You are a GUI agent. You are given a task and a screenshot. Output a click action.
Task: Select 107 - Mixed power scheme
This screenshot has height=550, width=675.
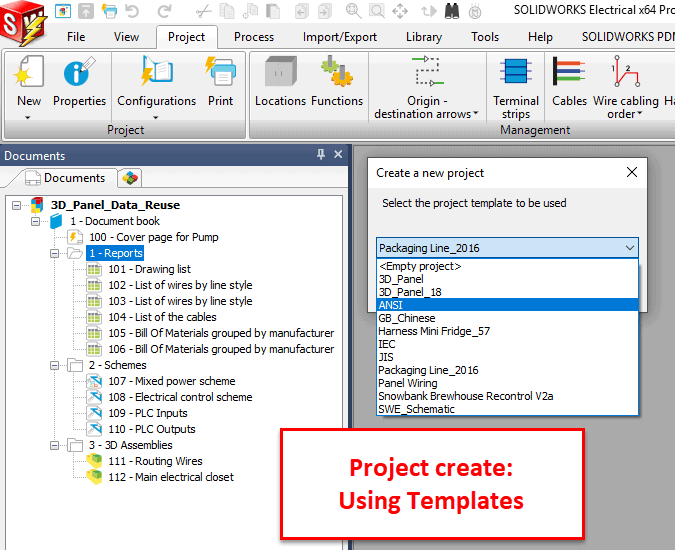click(172, 381)
